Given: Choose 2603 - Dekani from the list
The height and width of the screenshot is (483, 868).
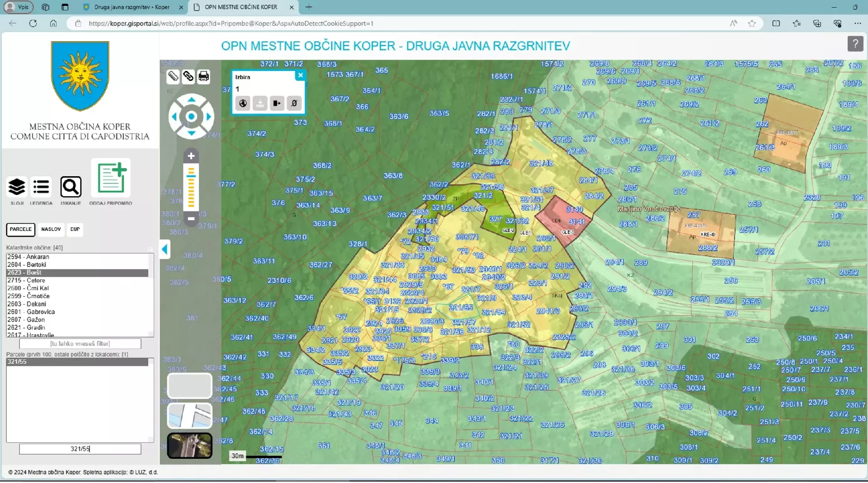Looking at the screenshot, I should 27,304.
